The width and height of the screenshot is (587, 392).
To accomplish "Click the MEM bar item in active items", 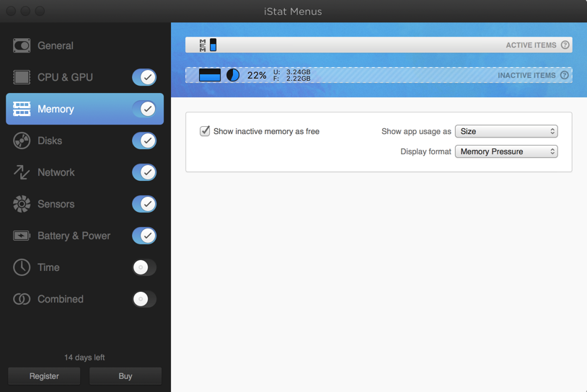I will pyautogui.click(x=208, y=45).
